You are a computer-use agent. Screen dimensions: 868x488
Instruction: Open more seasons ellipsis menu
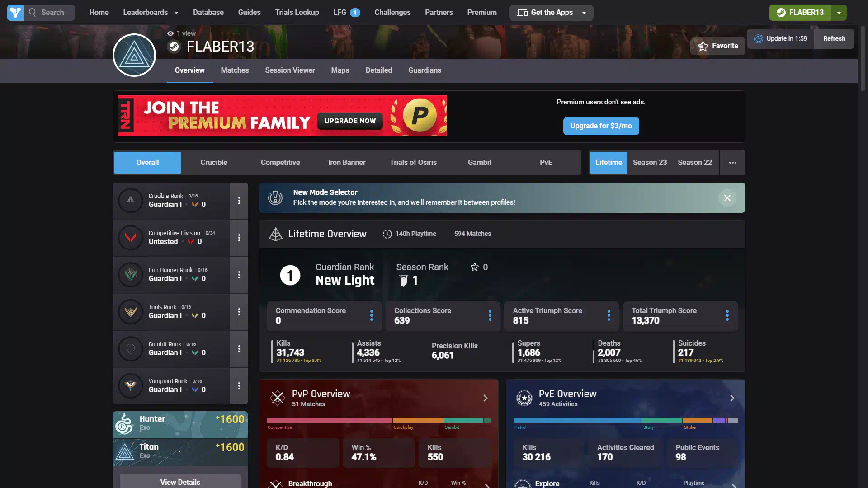733,163
